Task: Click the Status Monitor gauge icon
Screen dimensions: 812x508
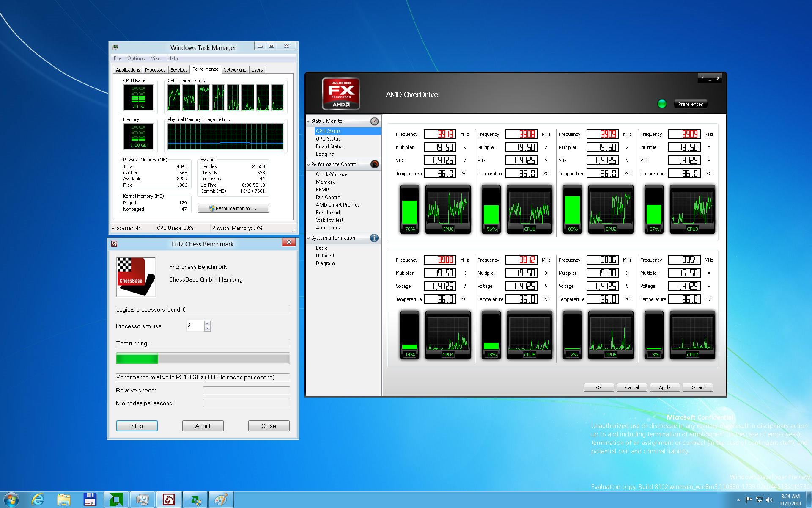Action: [x=374, y=121]
